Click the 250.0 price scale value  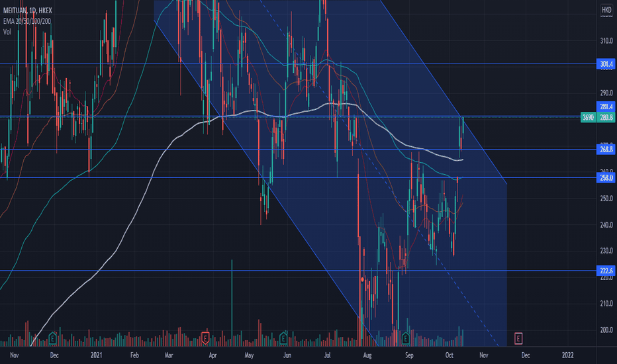coord(606,199)
